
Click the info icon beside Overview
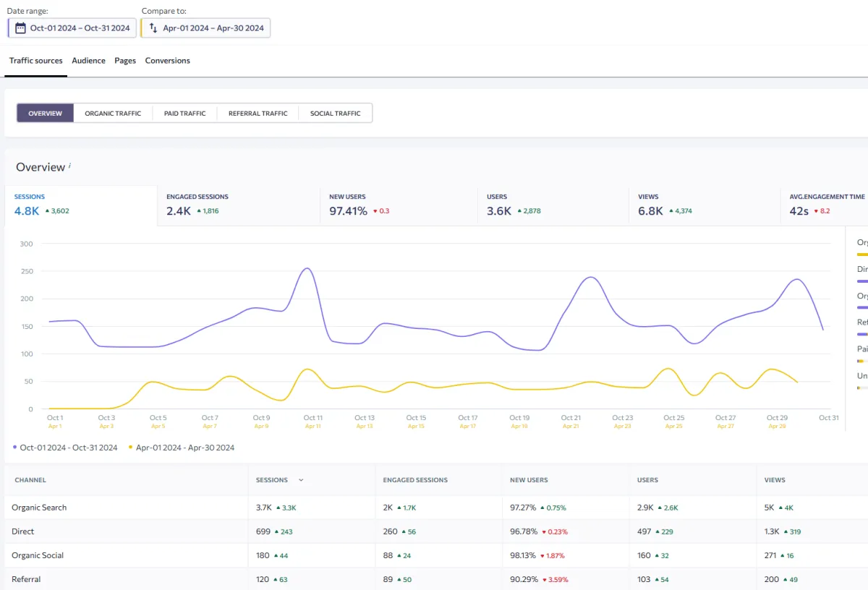tap(70, 166)
